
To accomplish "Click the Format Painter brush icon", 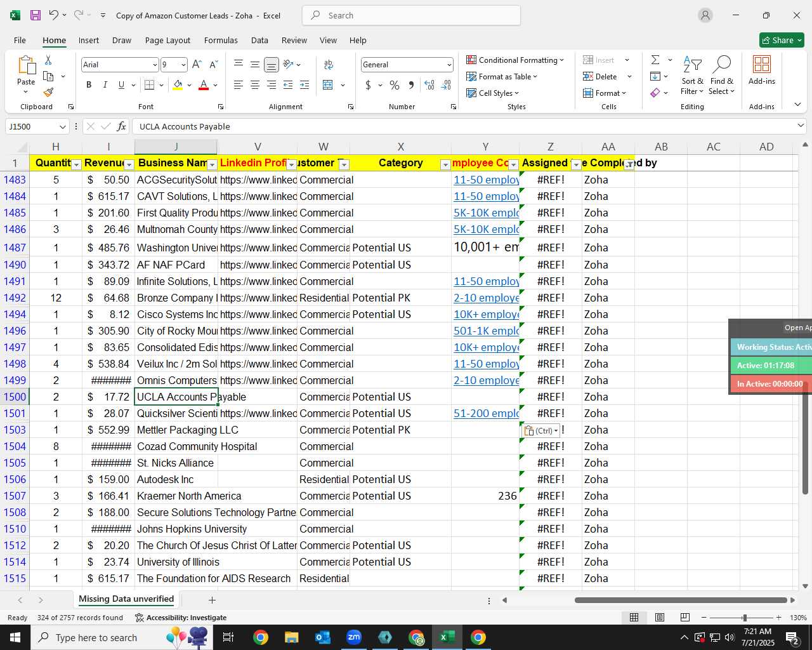I will 48,92.
